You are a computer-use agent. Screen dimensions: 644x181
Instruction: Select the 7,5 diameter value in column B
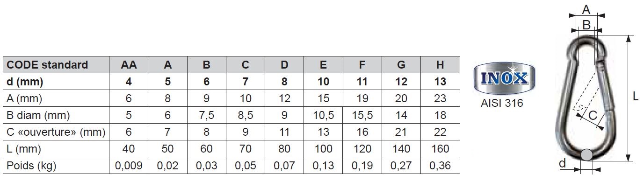click(x=207, y=115)
